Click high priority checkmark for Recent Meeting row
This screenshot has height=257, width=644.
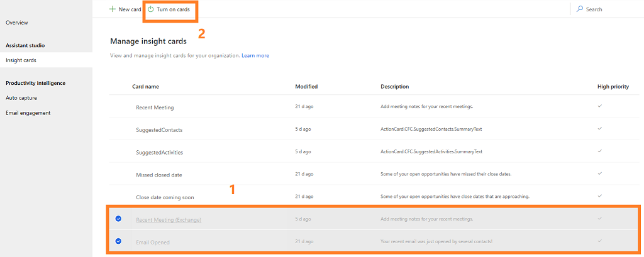pyautogui.click(x=600, y=106)
